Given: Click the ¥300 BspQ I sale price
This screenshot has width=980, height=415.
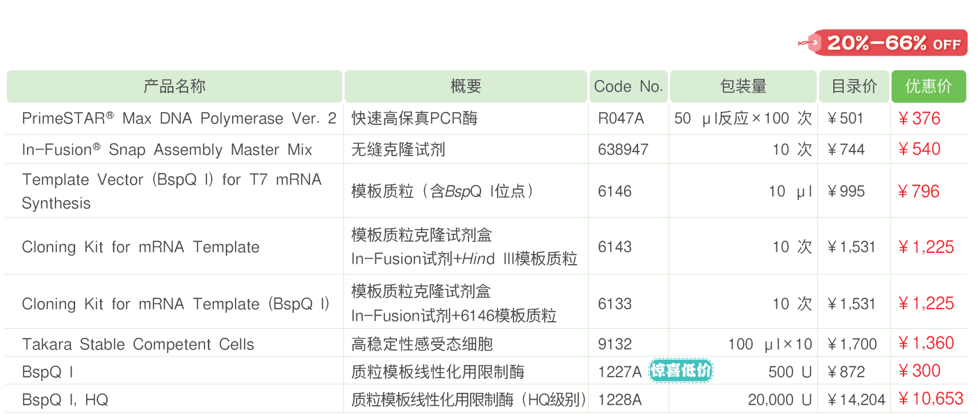Looking at the screenshot, I should click(x=919, y=371).
